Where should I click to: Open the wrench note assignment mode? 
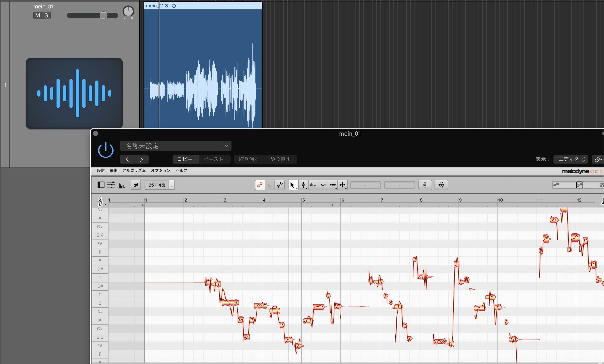280,185
